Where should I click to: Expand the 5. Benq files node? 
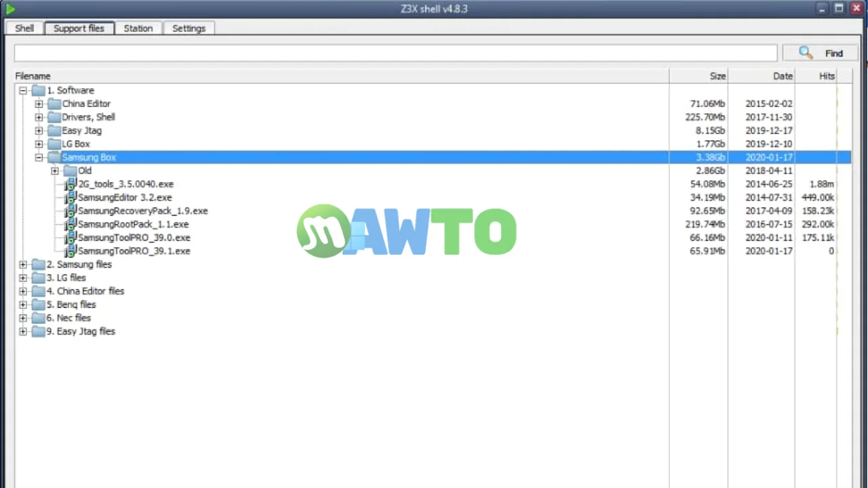pos(23,304)
